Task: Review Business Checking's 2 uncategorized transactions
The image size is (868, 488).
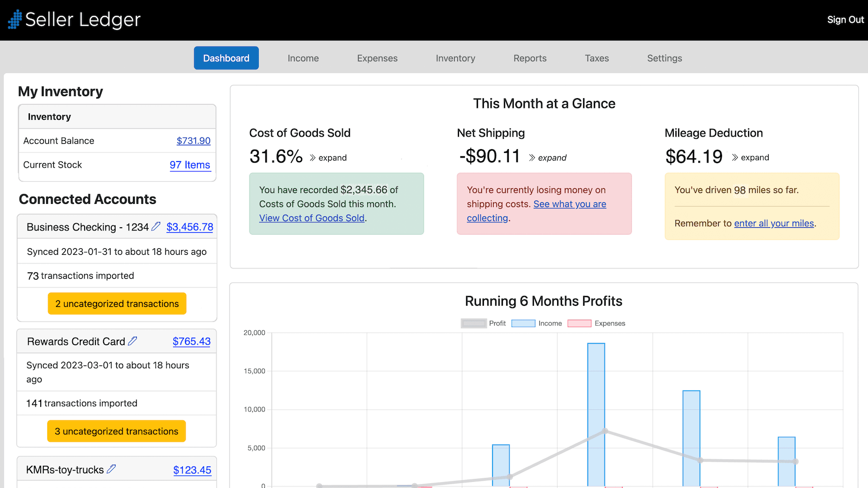Action: 117,304
